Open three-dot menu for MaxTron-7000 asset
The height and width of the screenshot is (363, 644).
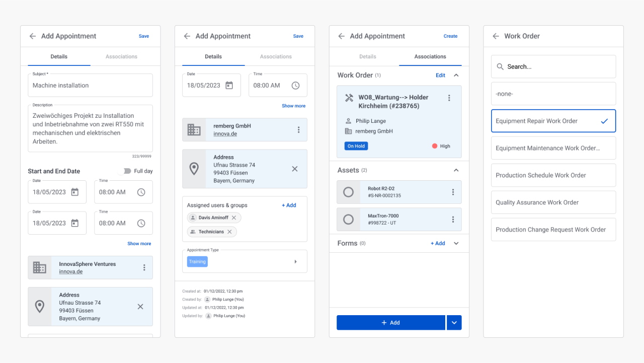(x=453, y=219)
